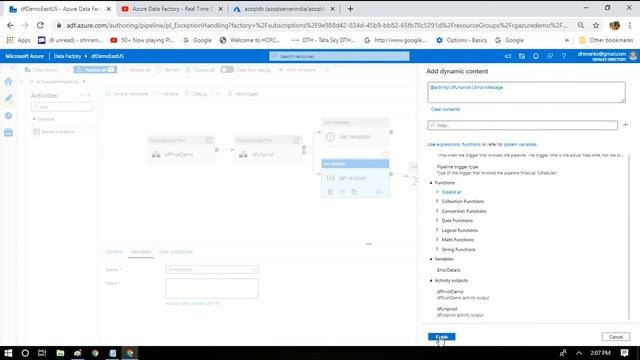The width and height of the screenshot is (640, 360).
Task: Click inside the dynamic content expression box
Action: coord(526,92)
